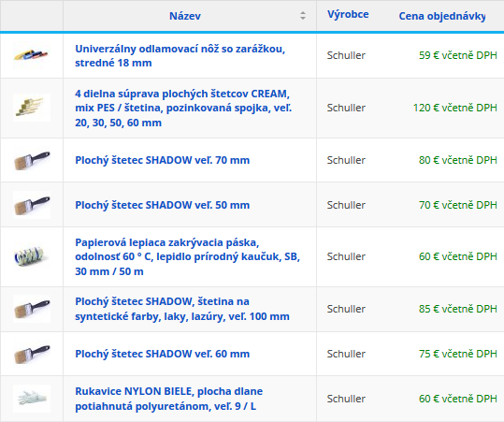Open Plochý štetec SHADOW veľ. 70 mm
The height and width of the screenshot is (422, 504).
tap(163, 160)
